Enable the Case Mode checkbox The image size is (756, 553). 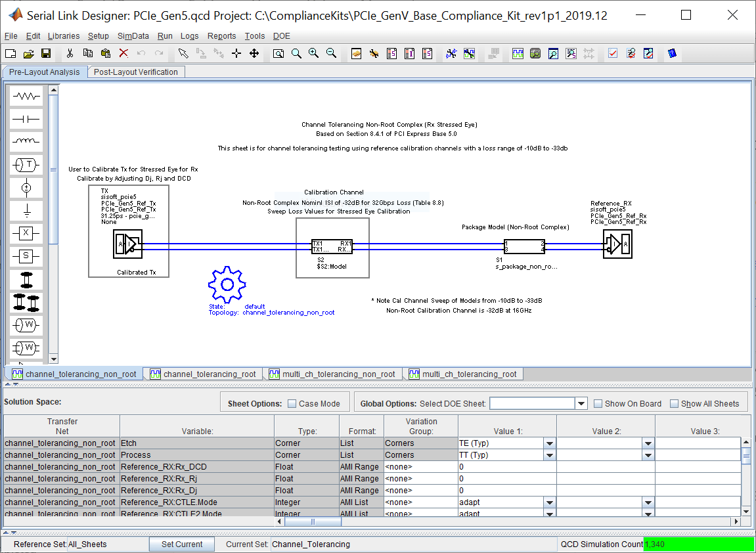(292, 403)
